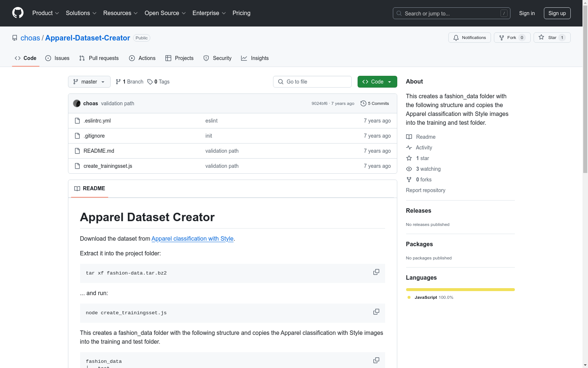588x368 pixels.
Task: Click the JavaScript yellow language dot
Action: (x=409, y=297)
